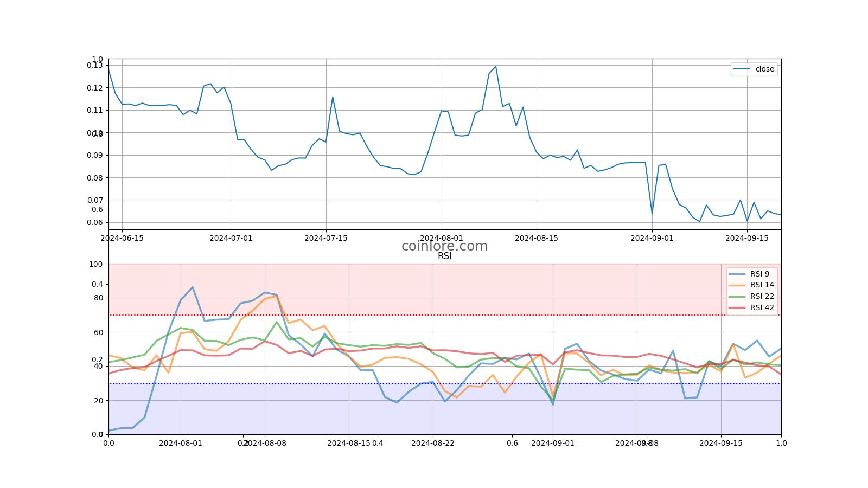Click the 0.13 price axis label
Screen dimensions: 868x488
94,65
